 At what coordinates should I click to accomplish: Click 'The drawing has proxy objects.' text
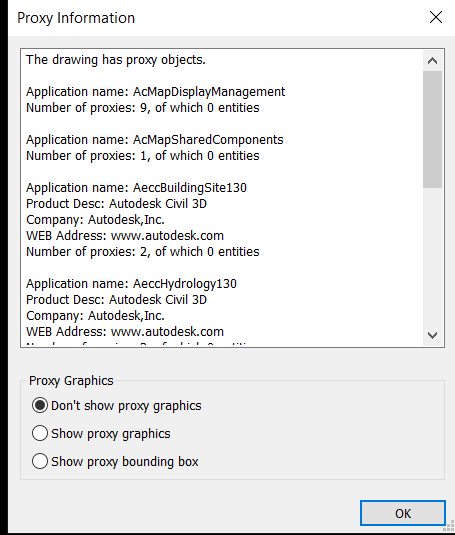click(x=116, y=60)
